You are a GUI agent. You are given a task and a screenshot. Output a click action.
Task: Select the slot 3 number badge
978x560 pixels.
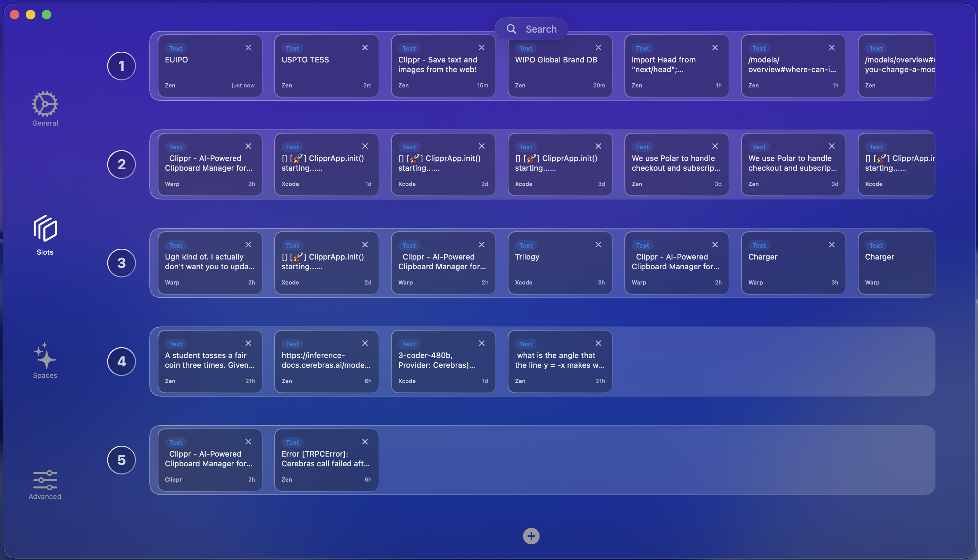121,263
